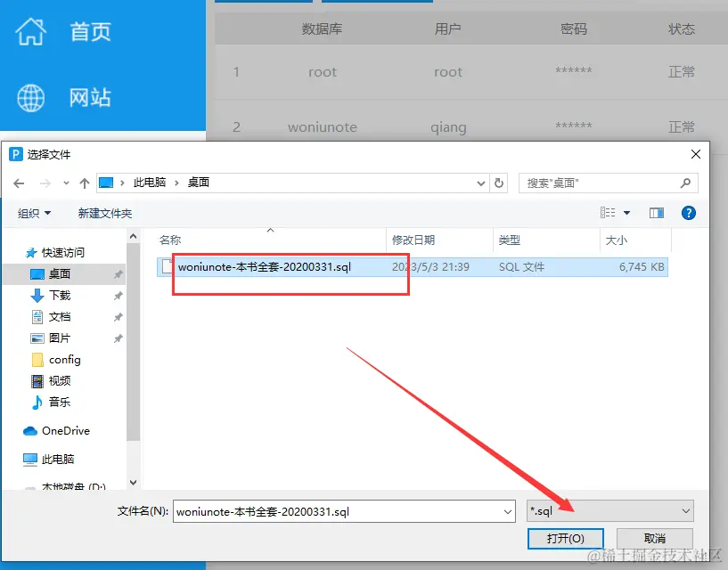The image size is (728, 570).
Task: Click the 取消 button
Action: tap(655, 539)
